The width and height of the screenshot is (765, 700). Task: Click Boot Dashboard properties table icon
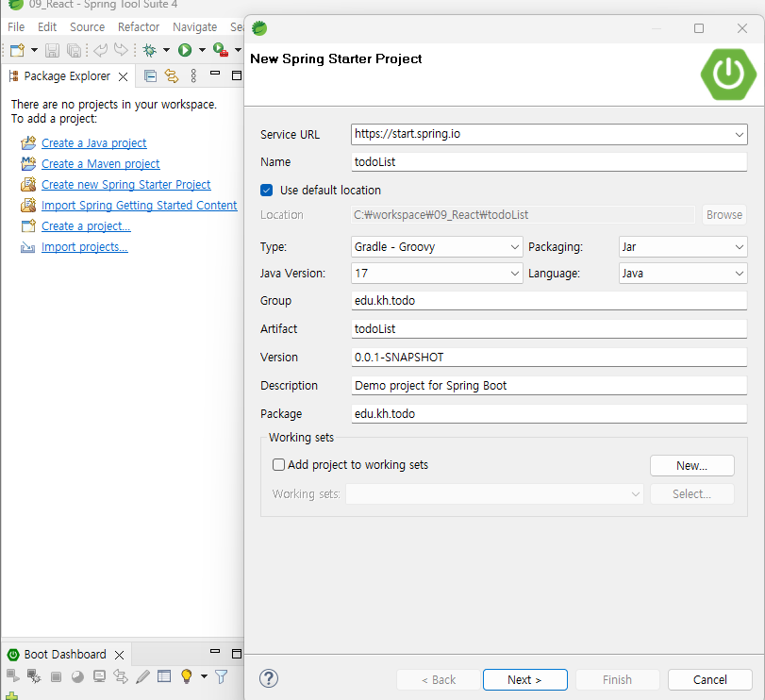tap(164, 675)
